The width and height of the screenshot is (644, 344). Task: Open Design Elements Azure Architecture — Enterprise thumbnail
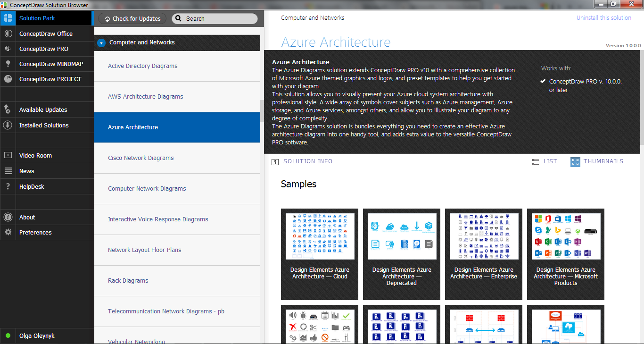(484, 254)
